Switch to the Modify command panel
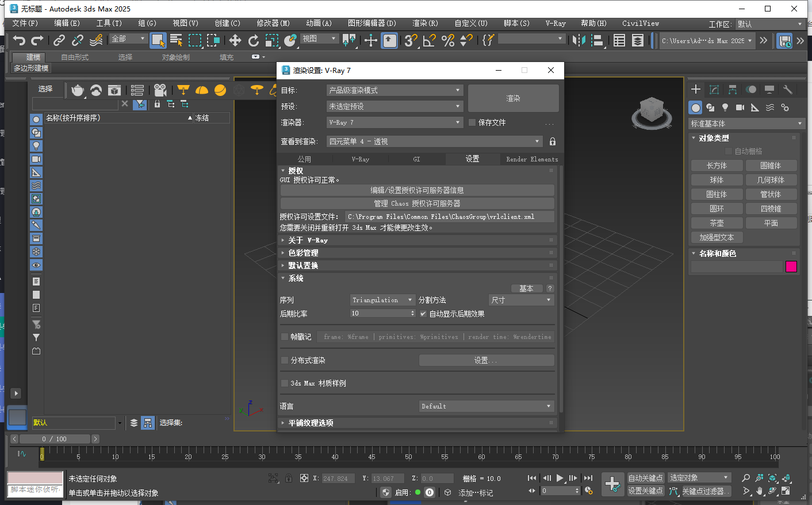Image resolution: width=812 pixels, height=505 pixels. coord(714,90)
